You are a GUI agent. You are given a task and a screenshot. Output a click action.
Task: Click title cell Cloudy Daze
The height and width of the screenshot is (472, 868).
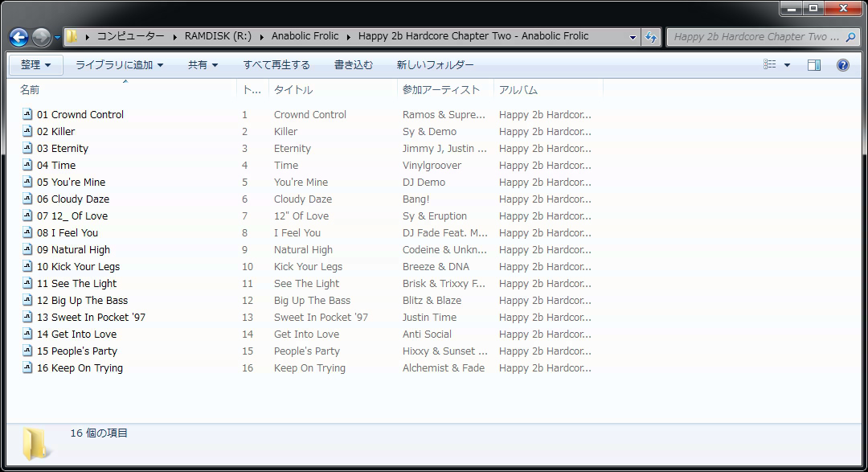point(302,199)
